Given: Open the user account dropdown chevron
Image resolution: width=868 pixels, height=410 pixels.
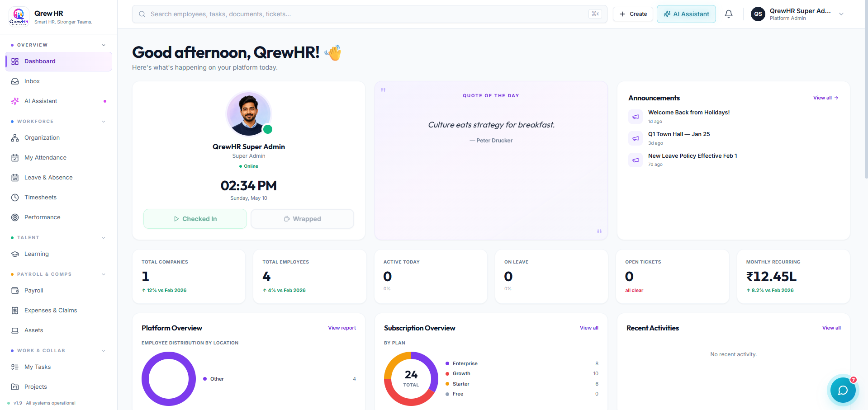Looking at the screenshot, I should tap(841, 14).
